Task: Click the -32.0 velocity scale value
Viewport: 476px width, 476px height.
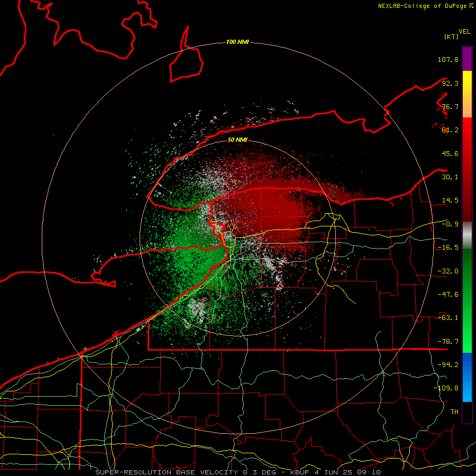Action: click(x=448, y=271)
